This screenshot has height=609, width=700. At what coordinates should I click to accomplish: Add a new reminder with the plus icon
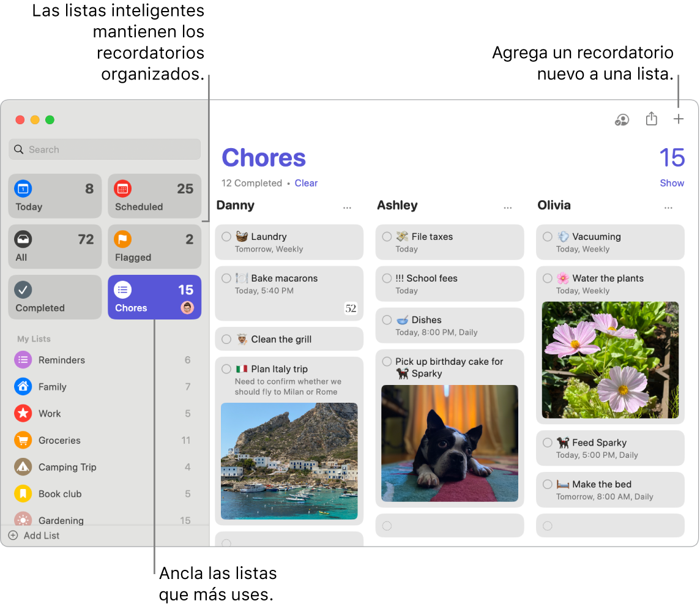(x=679, y=119)
